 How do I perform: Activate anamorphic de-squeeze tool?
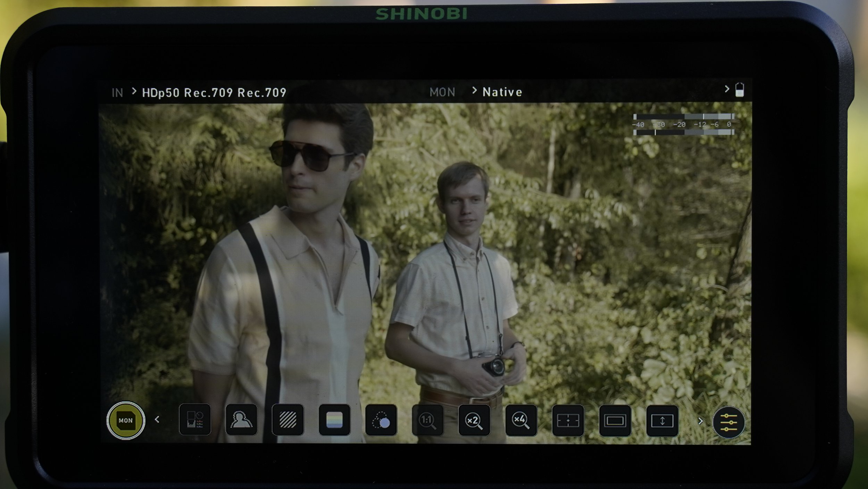[x=662, y=421]
